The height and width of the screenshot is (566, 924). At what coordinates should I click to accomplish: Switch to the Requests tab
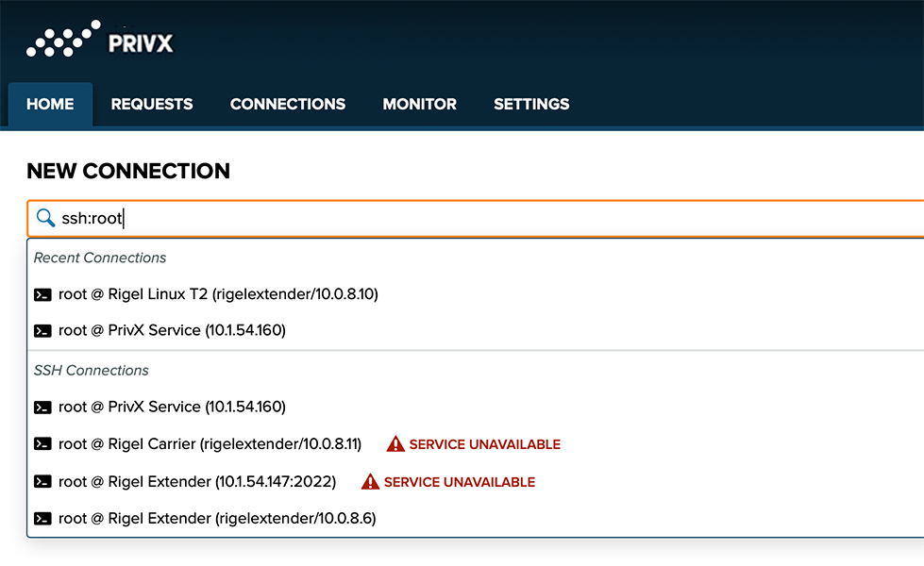[152, 105]
